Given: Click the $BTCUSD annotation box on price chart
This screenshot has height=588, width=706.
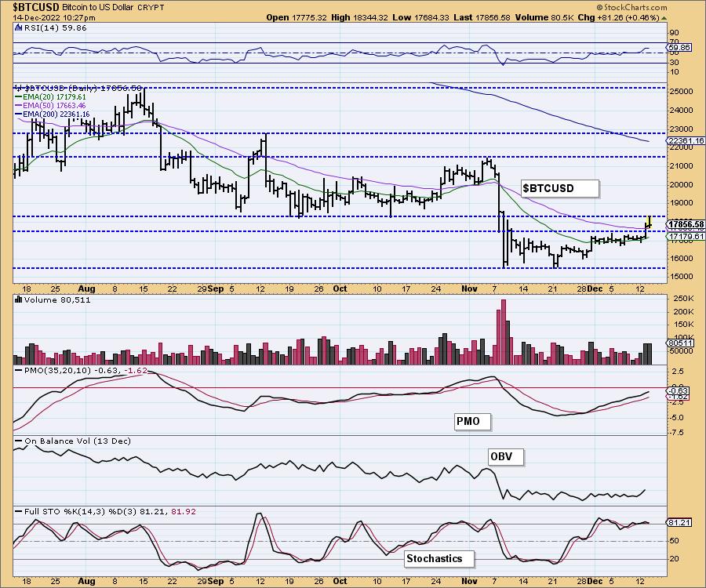Looking at the screenshot, I should [560, 188].
